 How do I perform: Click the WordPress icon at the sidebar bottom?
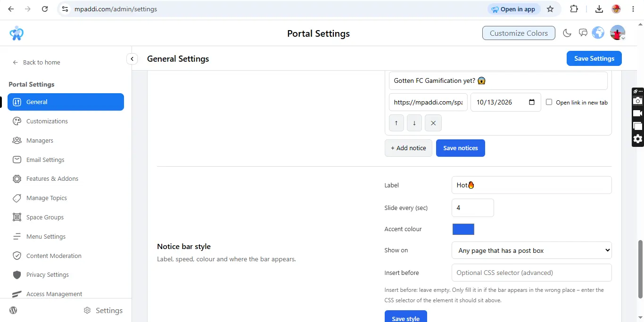pos(14,310)
